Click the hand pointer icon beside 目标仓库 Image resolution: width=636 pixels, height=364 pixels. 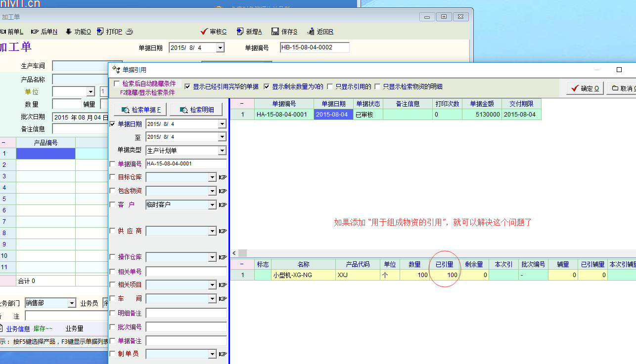[x=223, y=177]
